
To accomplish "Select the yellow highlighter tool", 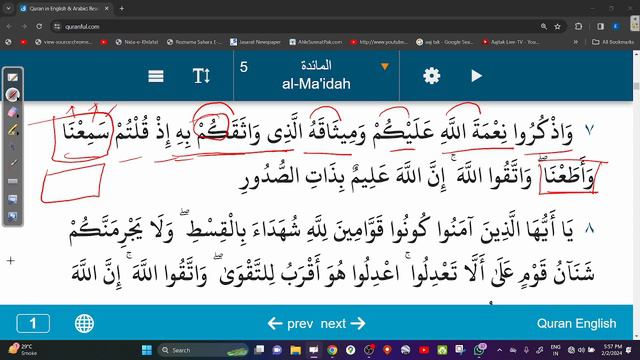I will click(13, 130).
